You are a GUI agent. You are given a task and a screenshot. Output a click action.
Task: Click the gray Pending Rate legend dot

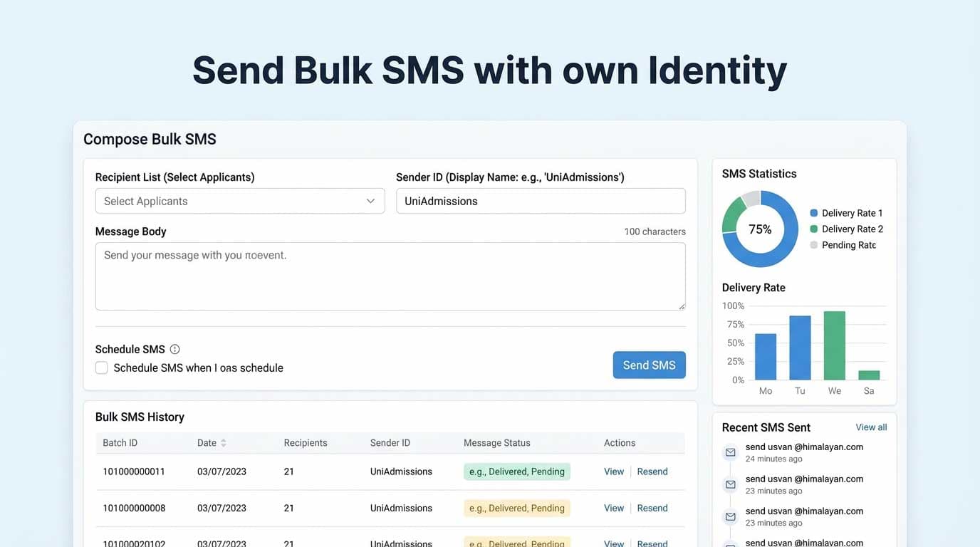coord(813,244)
